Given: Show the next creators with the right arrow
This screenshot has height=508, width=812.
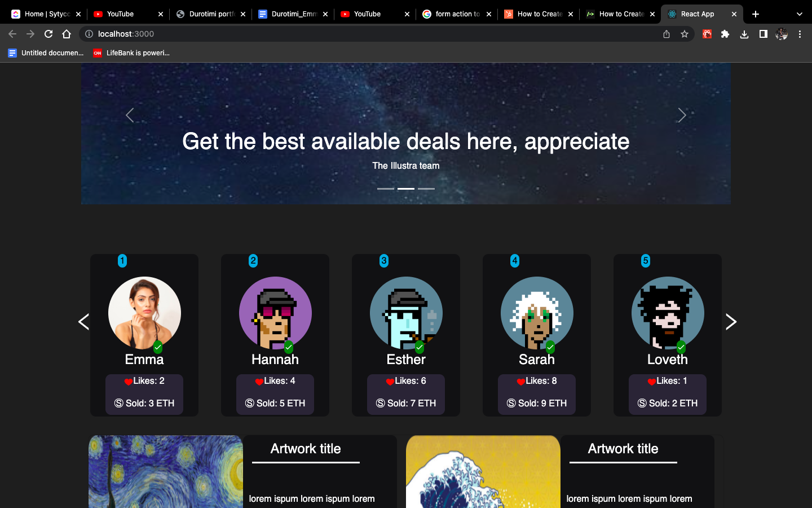Looking at the screenshot, I should (x=731, y=322).
